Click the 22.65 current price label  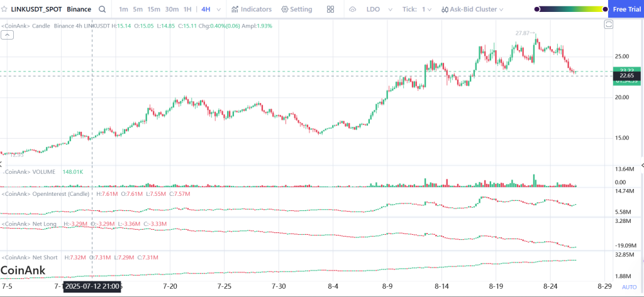pos(626,75)
